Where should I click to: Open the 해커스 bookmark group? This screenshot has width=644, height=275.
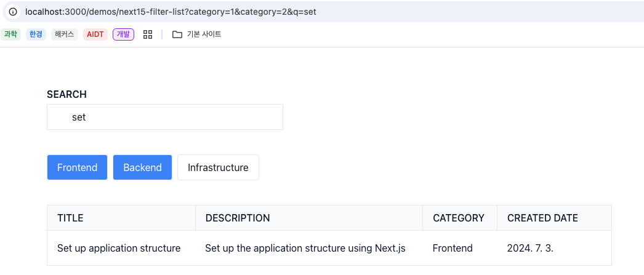(65, 34)
